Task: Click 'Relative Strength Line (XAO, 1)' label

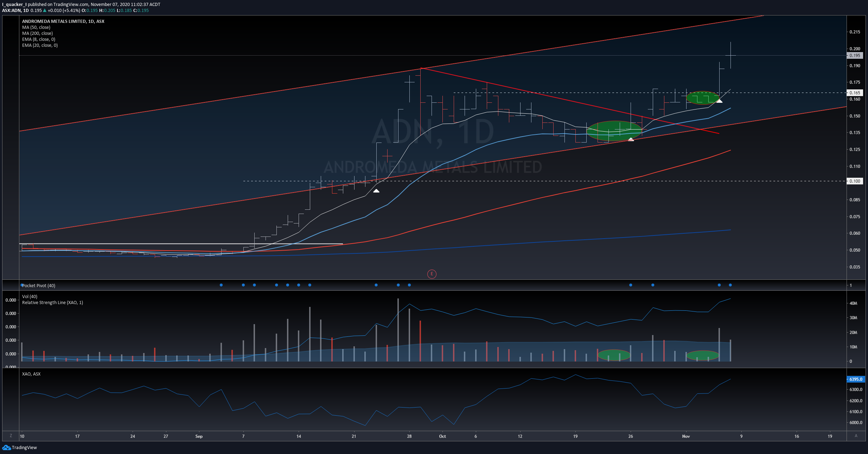Action: [x=52, y=303]
